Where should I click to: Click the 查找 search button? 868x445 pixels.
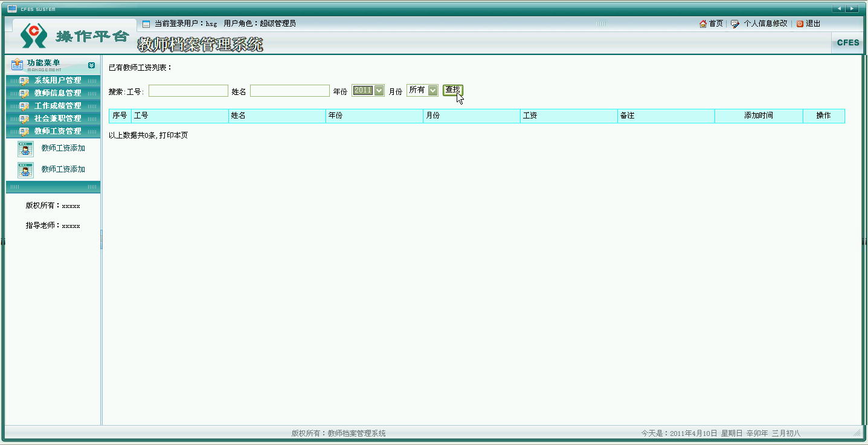tap(452, 90)
